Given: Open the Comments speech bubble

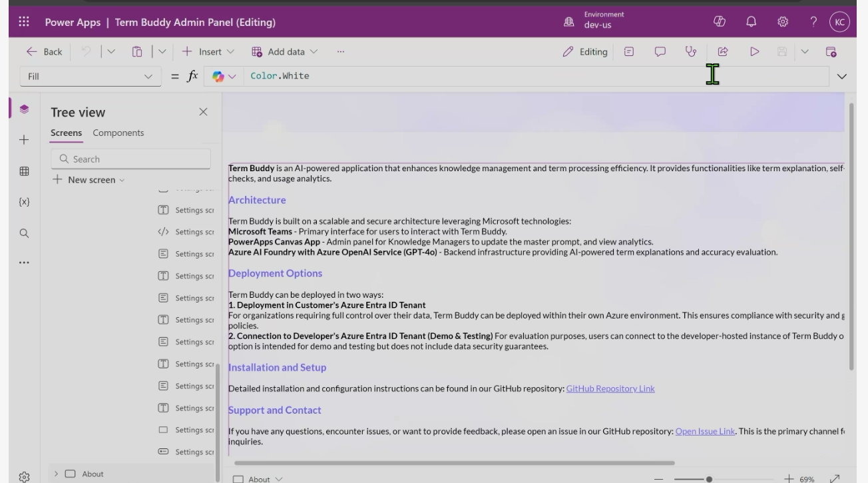Looking at the screenshot, I should click(x=660, y=51).
